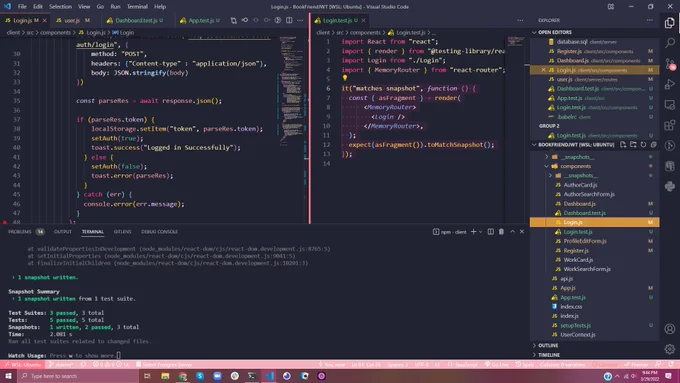Kill the terminal with trash icon
The image size is (680, 383).
[501, 232]
